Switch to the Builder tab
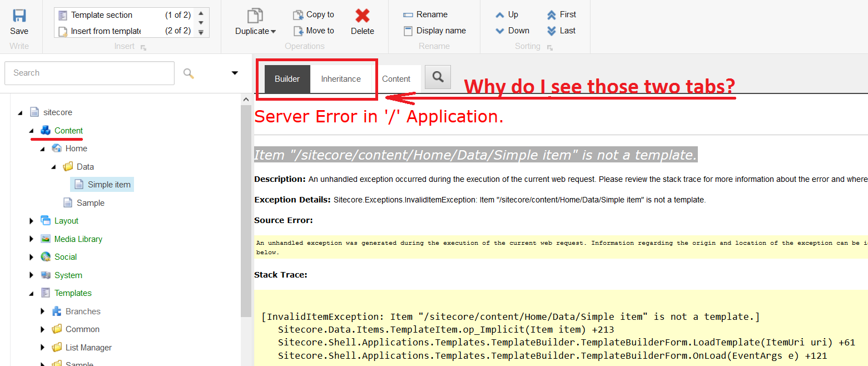 287,79
